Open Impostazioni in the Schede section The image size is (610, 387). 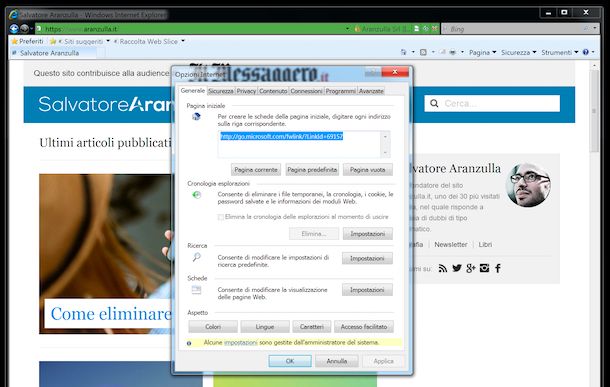click(367, 290)
